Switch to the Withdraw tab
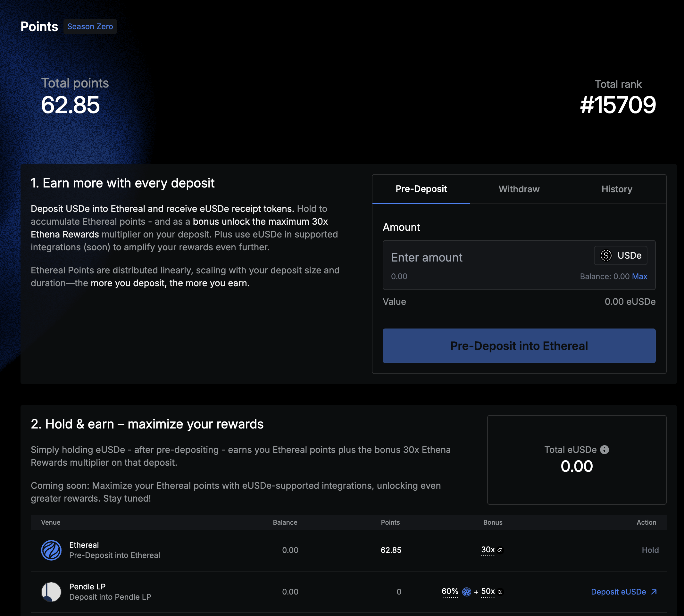Screen dimensions: 684x616 coord(519,189)
